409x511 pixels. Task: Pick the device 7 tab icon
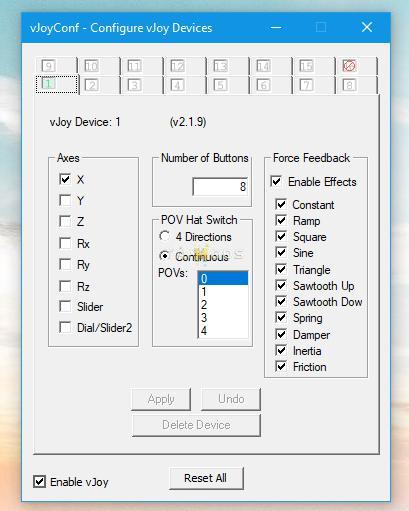(306, 86)
